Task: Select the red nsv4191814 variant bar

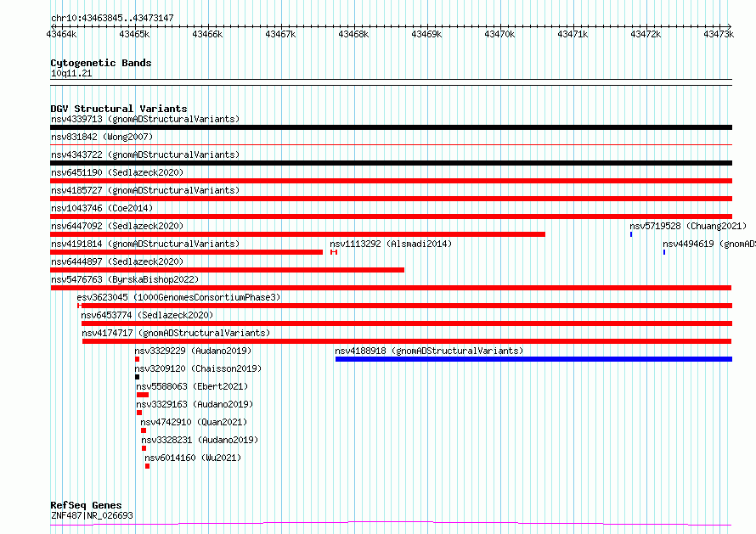Action: tap(187, 252)
